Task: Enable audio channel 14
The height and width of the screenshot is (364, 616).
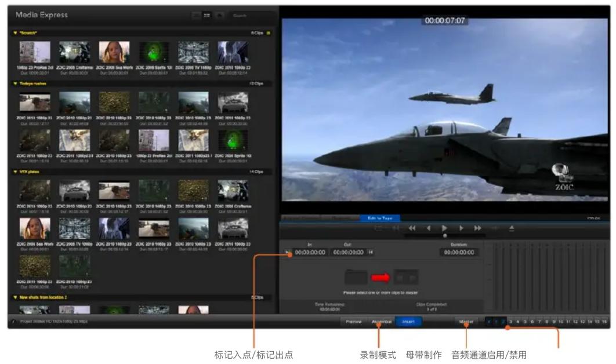Action: point(590,322)
